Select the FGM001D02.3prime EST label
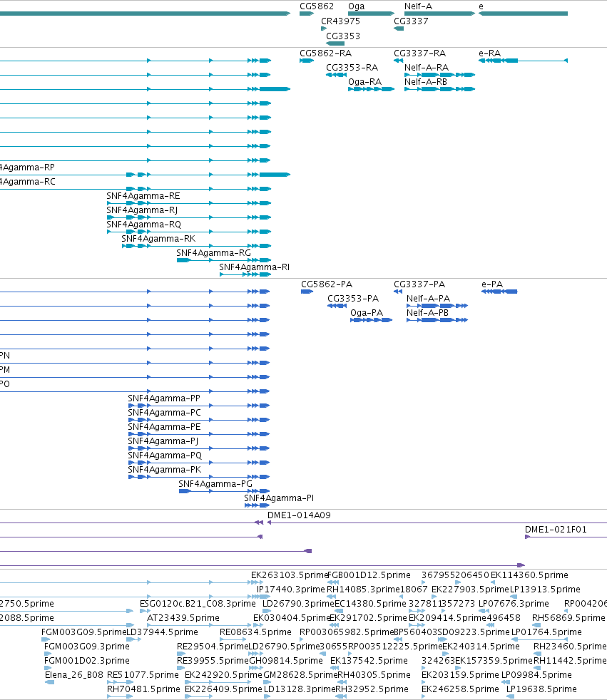Image resolution: width=607 pixels, height=700 pixels. (86, 661)
